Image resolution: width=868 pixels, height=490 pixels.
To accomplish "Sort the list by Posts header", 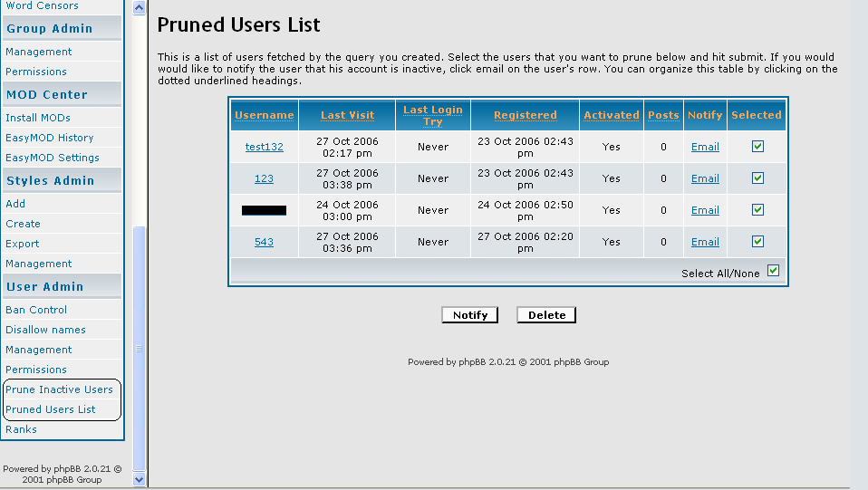I will pyautogui.click(x=663, y=115).
